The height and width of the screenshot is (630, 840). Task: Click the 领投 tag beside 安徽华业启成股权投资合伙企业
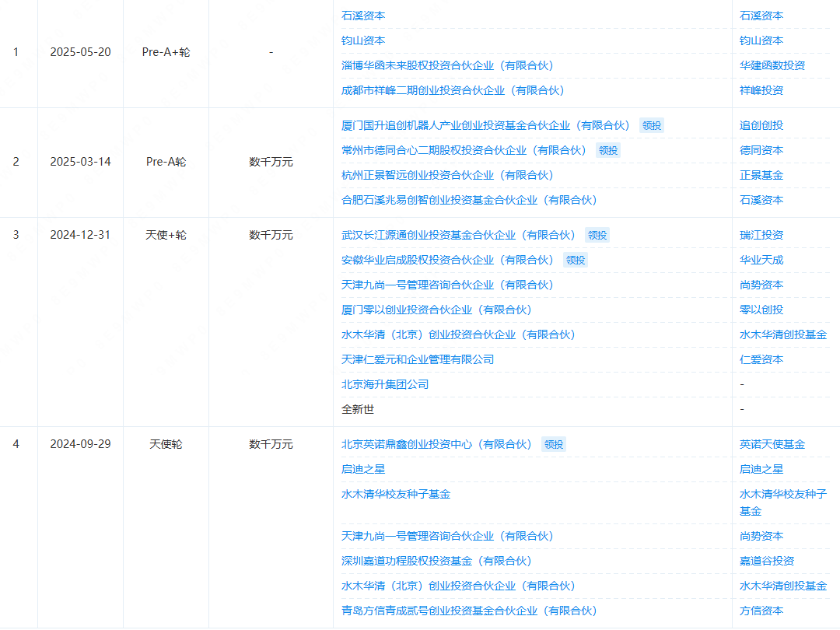[x=575, y=260]
